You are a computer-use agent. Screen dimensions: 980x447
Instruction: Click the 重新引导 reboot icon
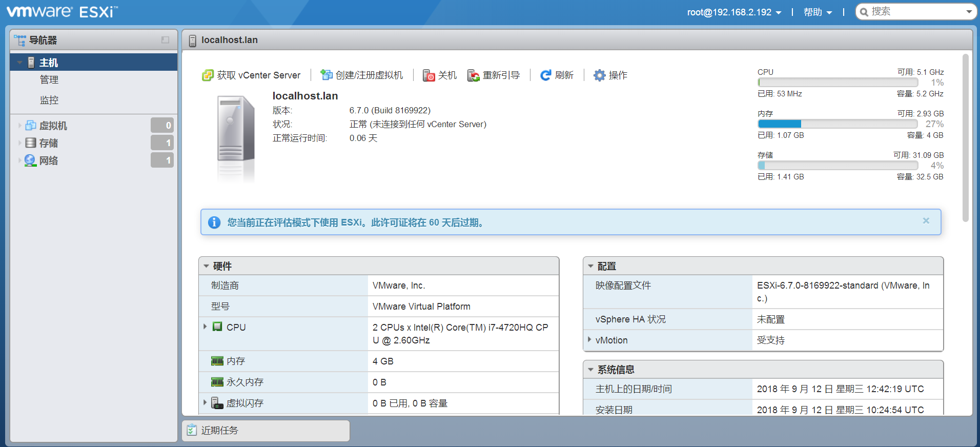[x=473, y=75]
